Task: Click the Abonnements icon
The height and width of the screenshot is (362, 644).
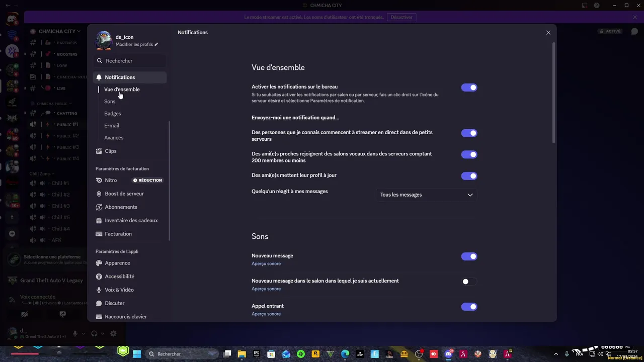Action: coord(99,207)
